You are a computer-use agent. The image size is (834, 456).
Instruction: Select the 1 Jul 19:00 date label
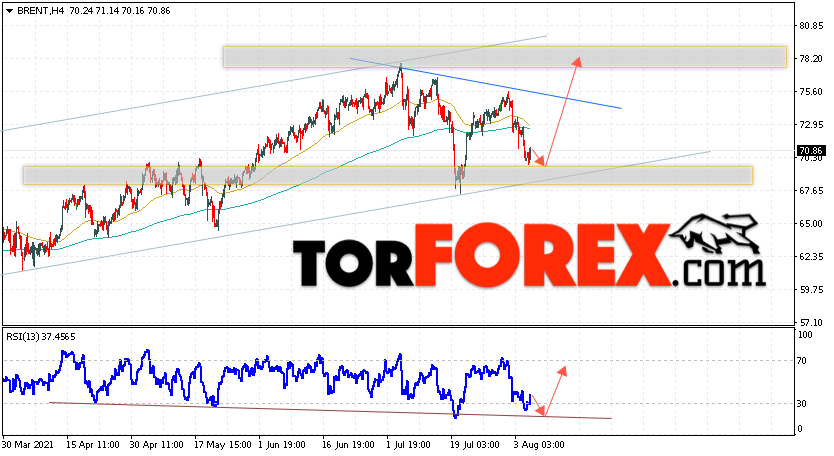[410, 444]
